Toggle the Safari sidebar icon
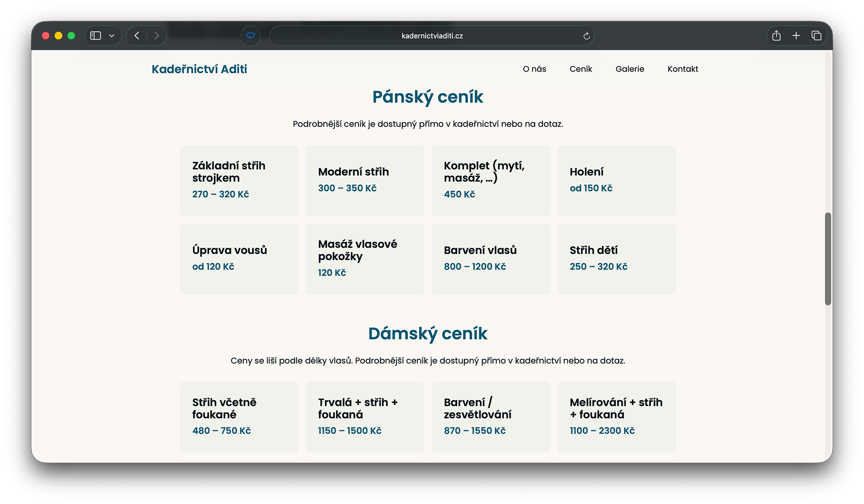Viewport: 864px width, 504px height. point(95,36)
